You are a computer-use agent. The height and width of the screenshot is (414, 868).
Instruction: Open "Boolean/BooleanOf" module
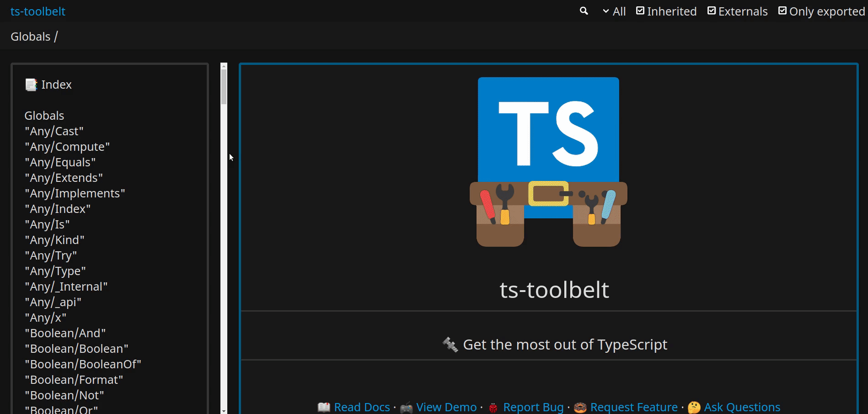click(x=83, y=364)
